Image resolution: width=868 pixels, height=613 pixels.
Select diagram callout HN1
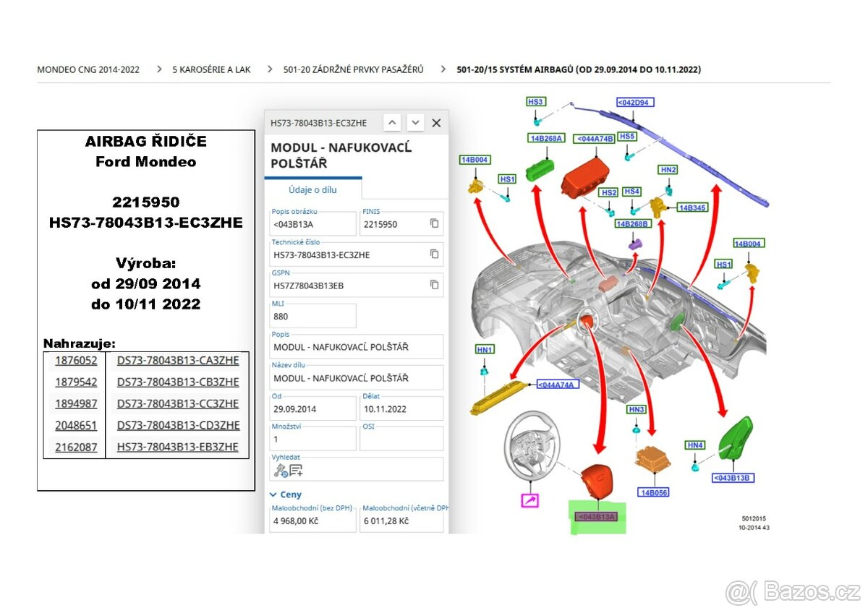[x=485, y=350]
